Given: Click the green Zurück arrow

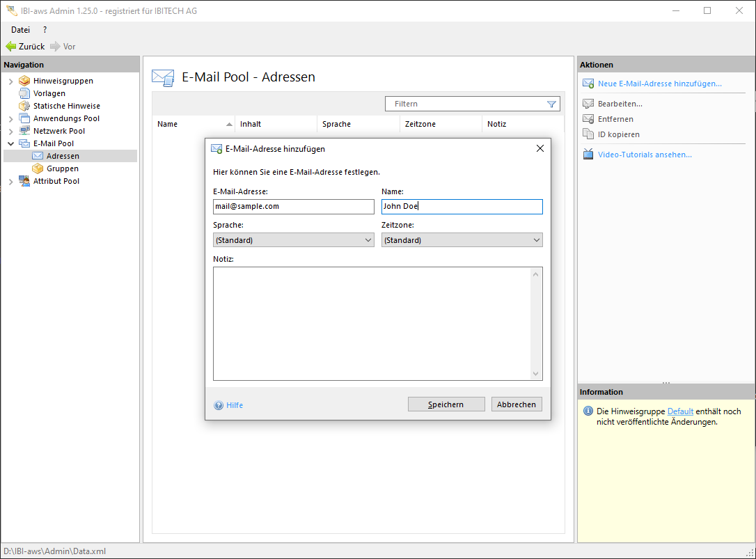Looking at the screenshot, I should pos(11,47).
